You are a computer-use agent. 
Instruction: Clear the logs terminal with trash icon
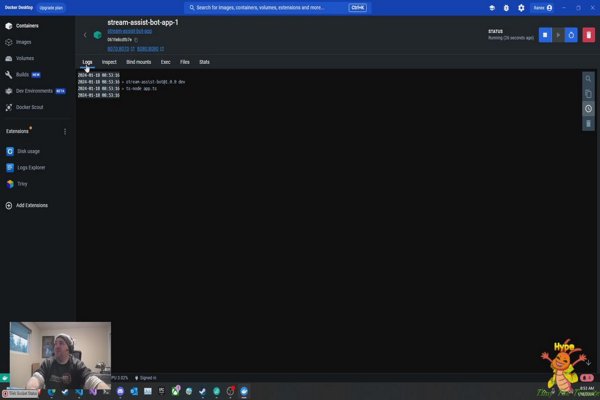pyautogui.click(x=588, y=123)
